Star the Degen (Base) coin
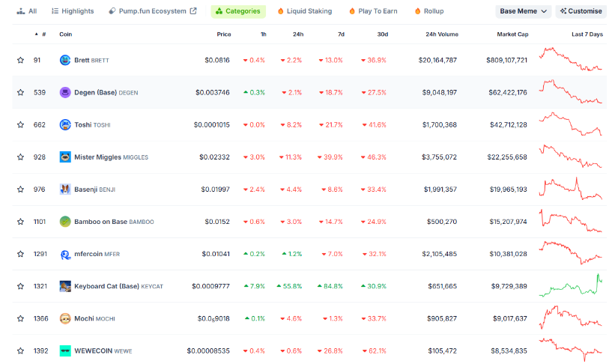This screenshot has height=364, width=615. 20,93
